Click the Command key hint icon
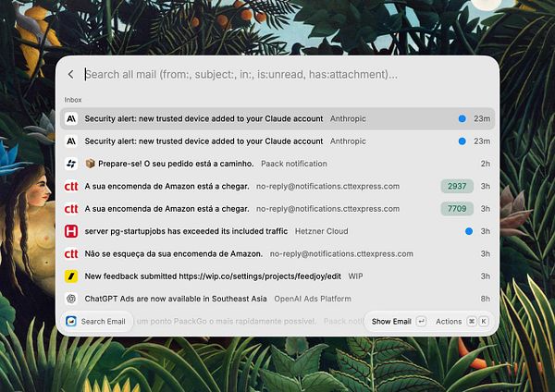Viewport: 555px width, 392px height. [x=472, y=321]
